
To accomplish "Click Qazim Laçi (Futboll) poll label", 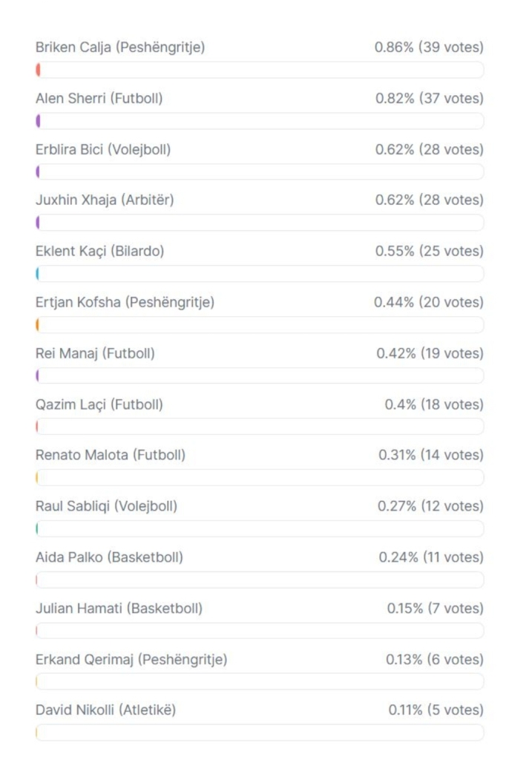I will pos(99,404).
